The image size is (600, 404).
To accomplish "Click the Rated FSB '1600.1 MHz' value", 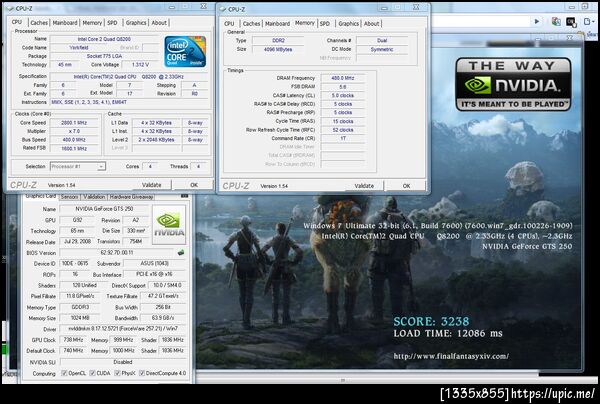I will [74, 148].
